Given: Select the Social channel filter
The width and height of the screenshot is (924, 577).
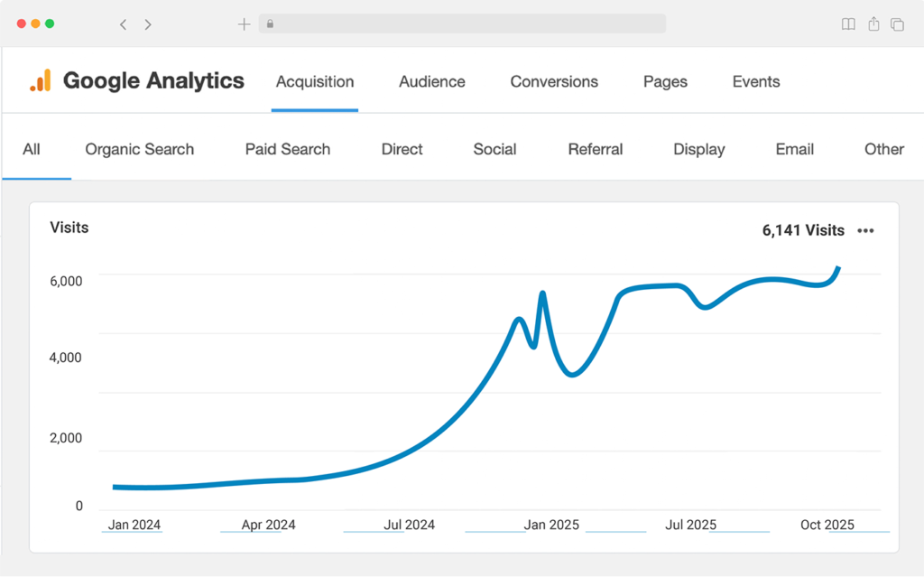Looking at the screenshot, I should (494, 149).
